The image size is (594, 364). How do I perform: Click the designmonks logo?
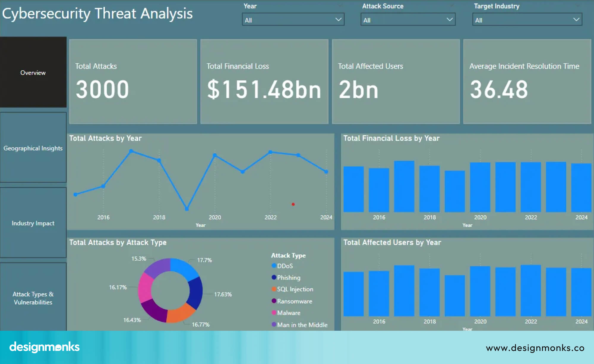[x=44, y=346]
